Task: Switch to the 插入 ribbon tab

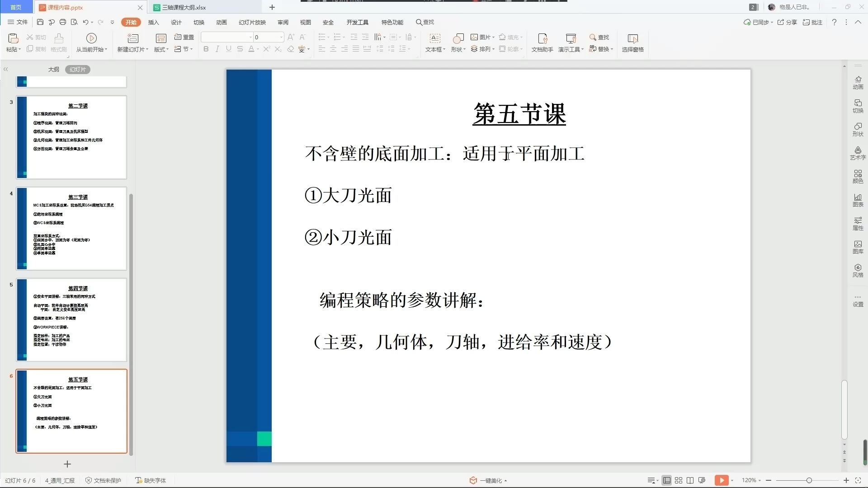Action: coord(154,22)
